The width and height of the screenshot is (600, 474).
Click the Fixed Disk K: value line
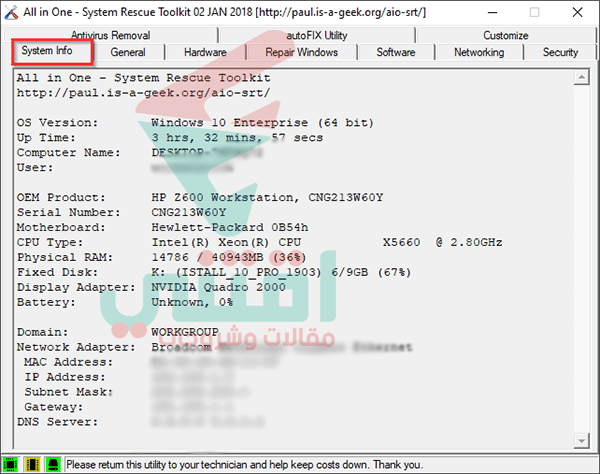pyautogui.click(x=281, y=272)
